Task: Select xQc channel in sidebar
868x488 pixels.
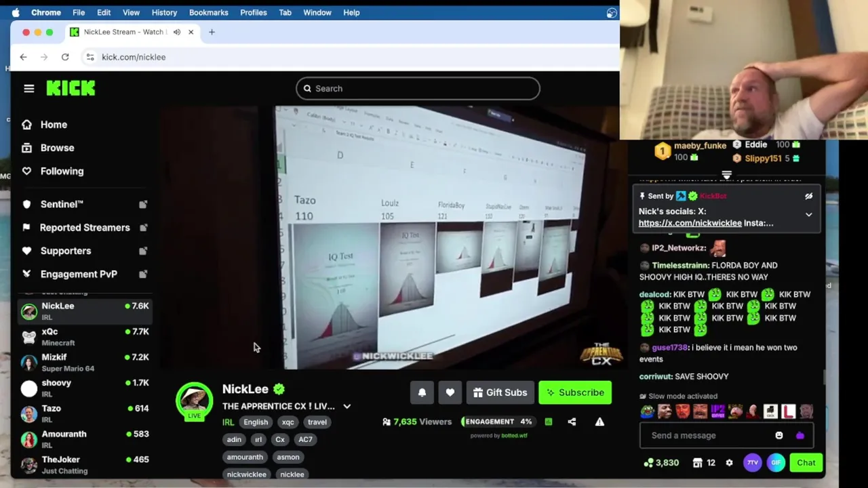Action: pos(85,337)
